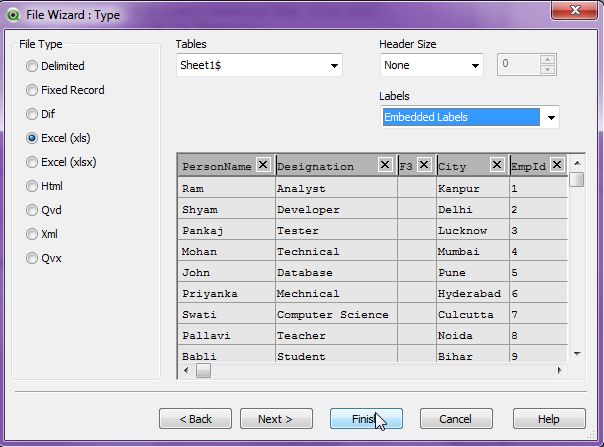Viewport: 604px width, 447px height.
Task: Increase header size with up spinner arrow
Action: (x=547, y=60)
